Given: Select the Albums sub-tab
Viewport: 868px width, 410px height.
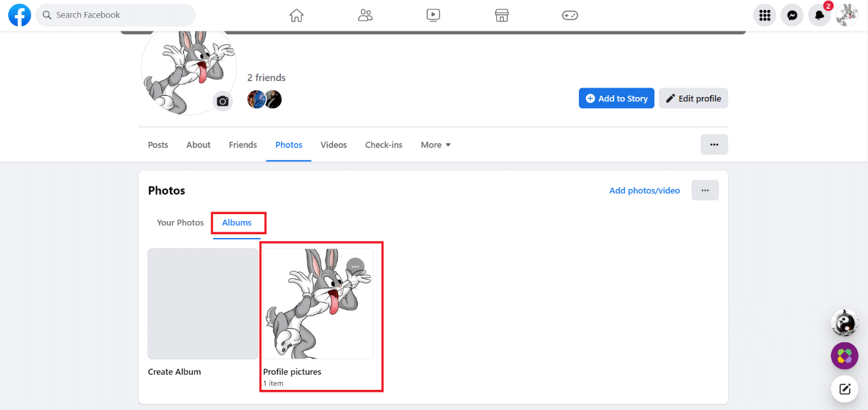Looking at the screenshot, I should click(x=237, y=222).
